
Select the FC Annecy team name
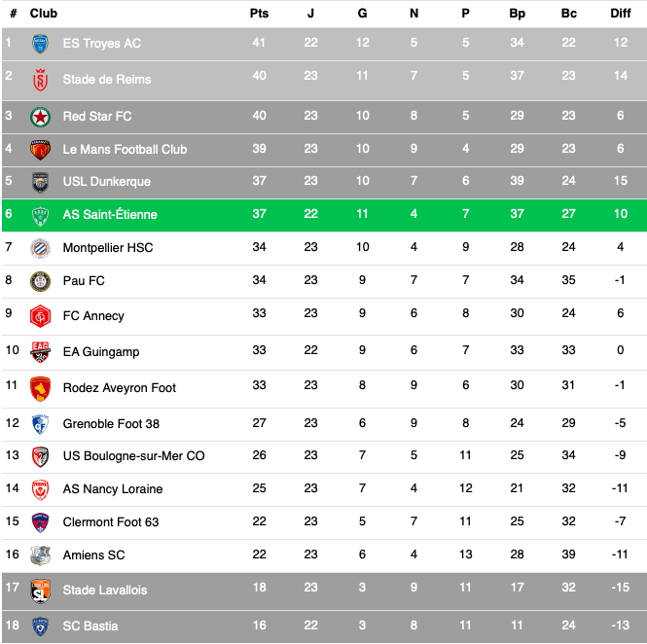(x=93, y=316)
